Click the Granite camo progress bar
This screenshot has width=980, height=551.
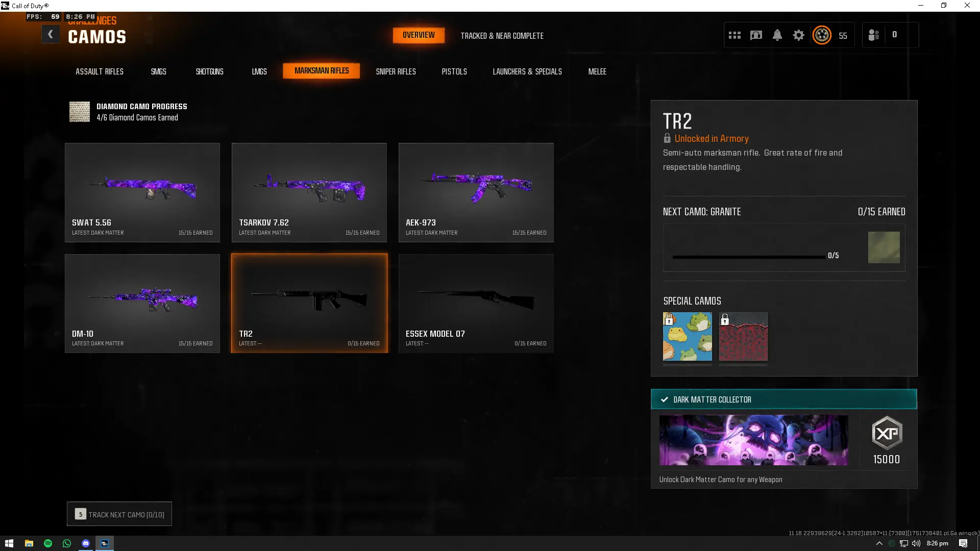point(748,257)
